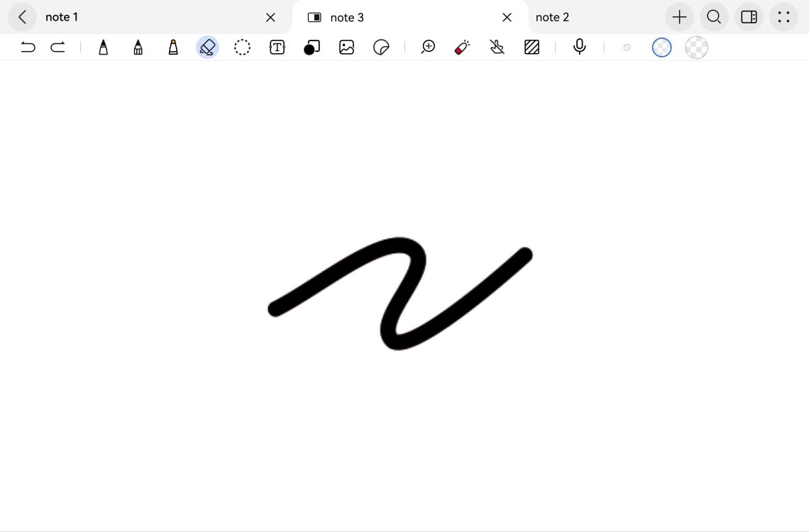Select the marker pen tool
The height and width of the screenshot is (532, 809).
coord(138,48)
